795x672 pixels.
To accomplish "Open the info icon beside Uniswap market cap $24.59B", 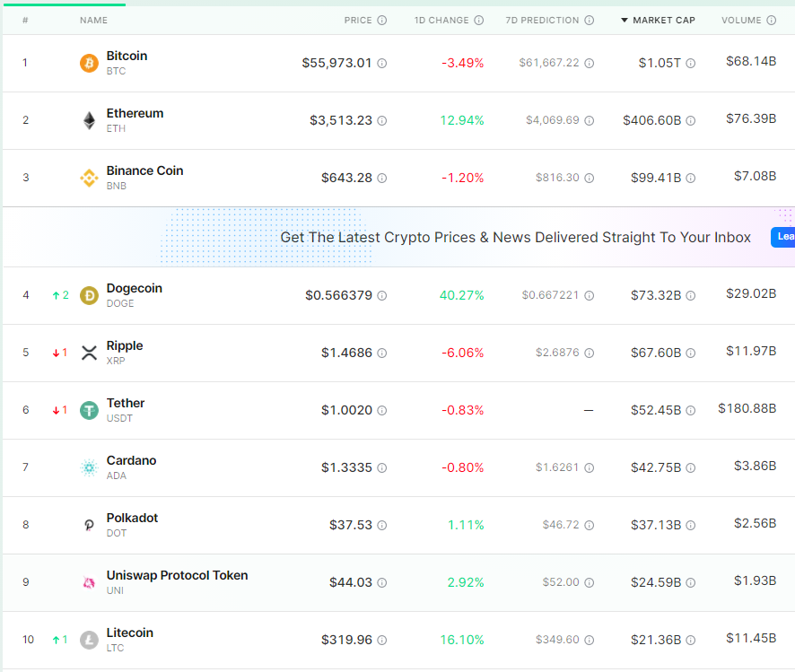I will pyautogui.click(x=691, y=583).
